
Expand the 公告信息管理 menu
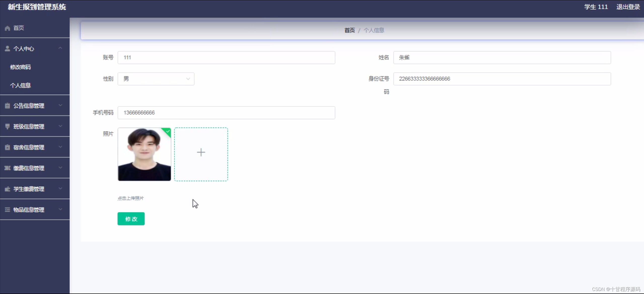tap(60, 105)
